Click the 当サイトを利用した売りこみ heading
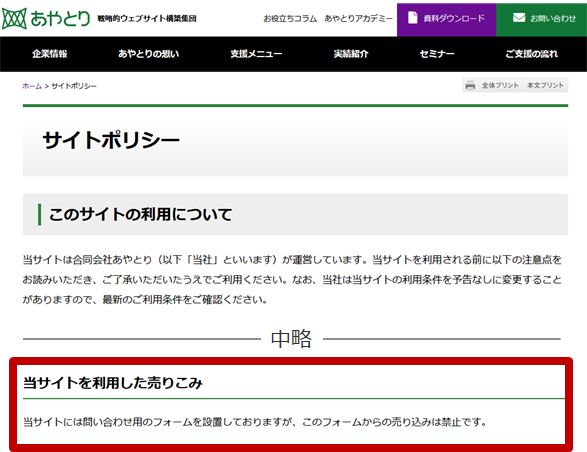 [113, 383]
